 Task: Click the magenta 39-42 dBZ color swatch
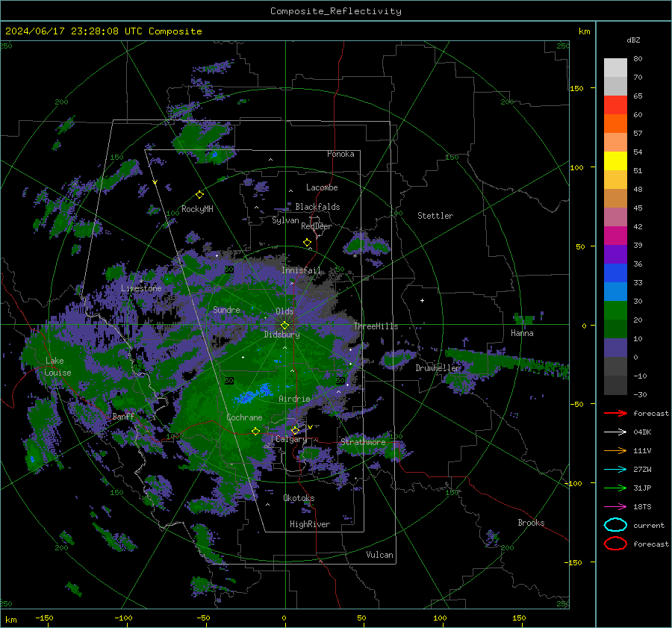615,235
